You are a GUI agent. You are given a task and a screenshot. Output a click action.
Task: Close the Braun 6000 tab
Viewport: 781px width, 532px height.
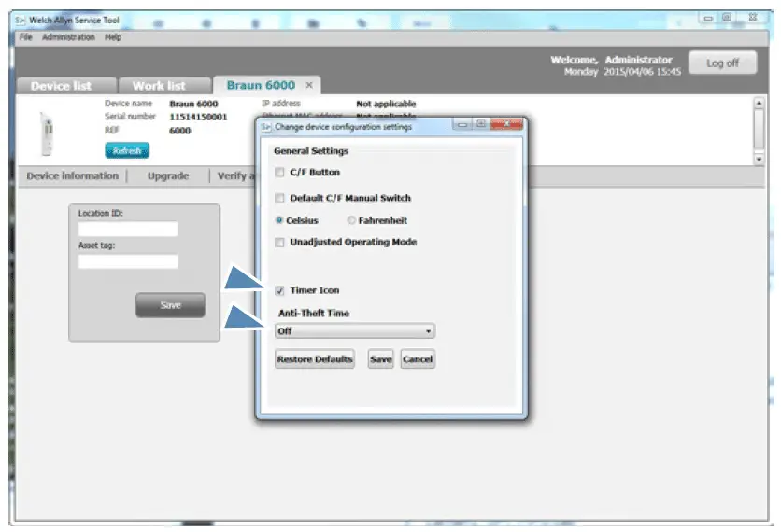coord(309,85)
